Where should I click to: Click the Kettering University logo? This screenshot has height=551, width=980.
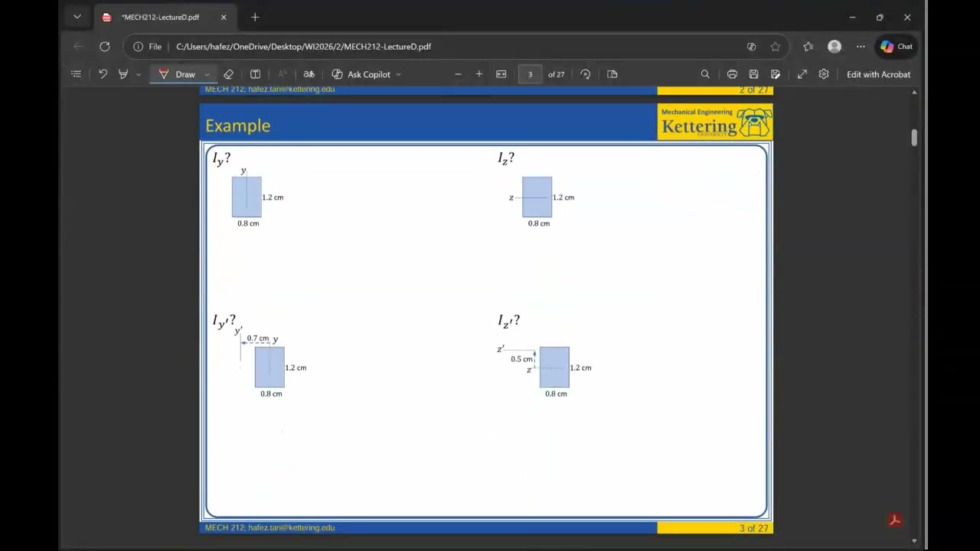click(715, 122)
